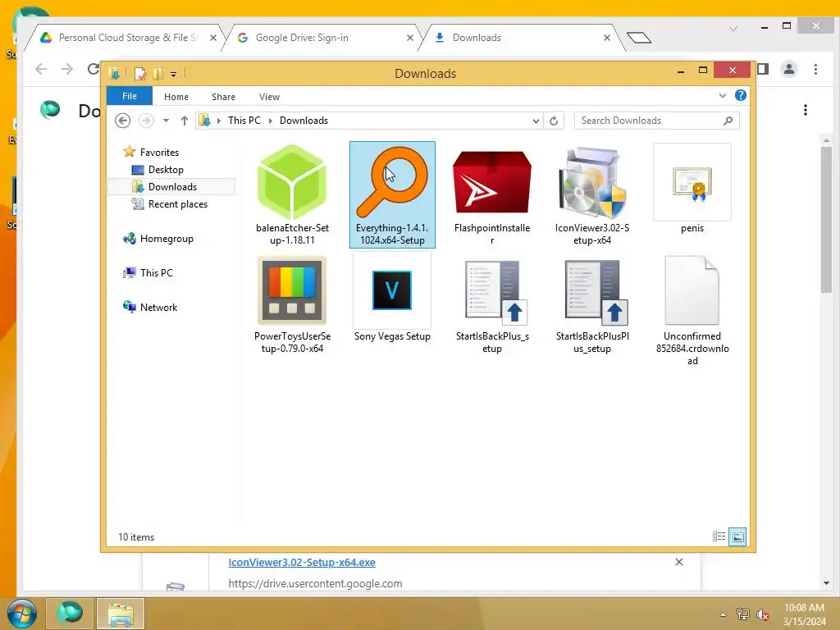Open Chrome's tab search chevron
The height and width of the screenshot is (630, 840).
733,29
